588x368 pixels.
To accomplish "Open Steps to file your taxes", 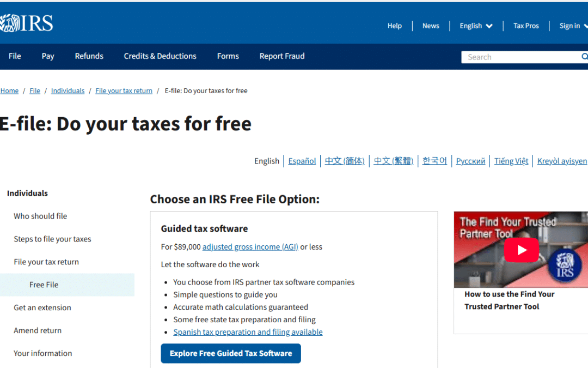I will [52, 239].
